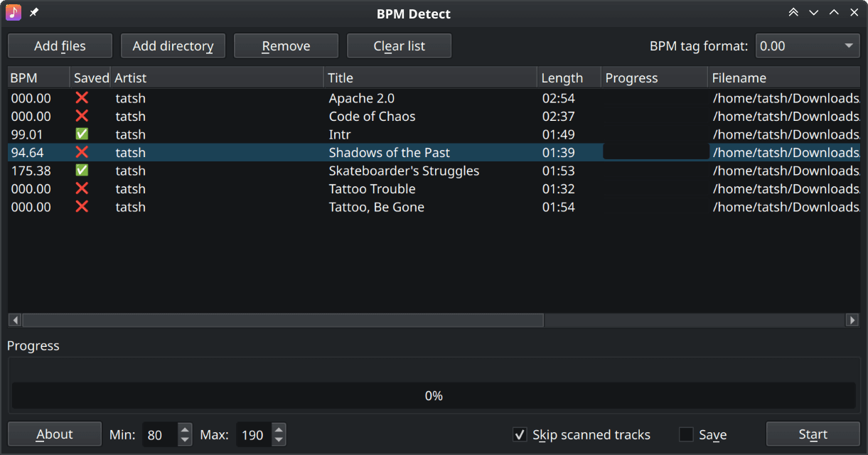Select the Tattoo, Be Gone title
This screenshot has height=455, width=868.
[x=377, y=207]
